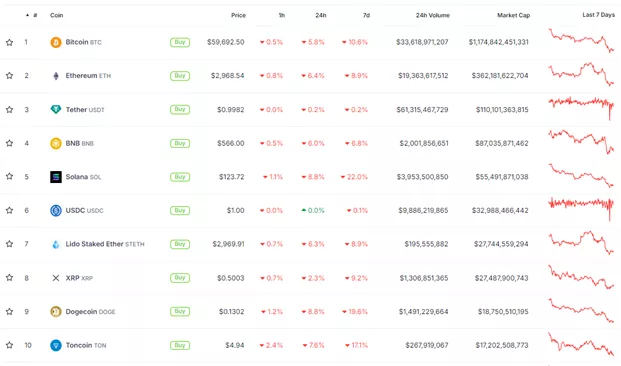Click the Solana black square logo

[x=56, y=177]
